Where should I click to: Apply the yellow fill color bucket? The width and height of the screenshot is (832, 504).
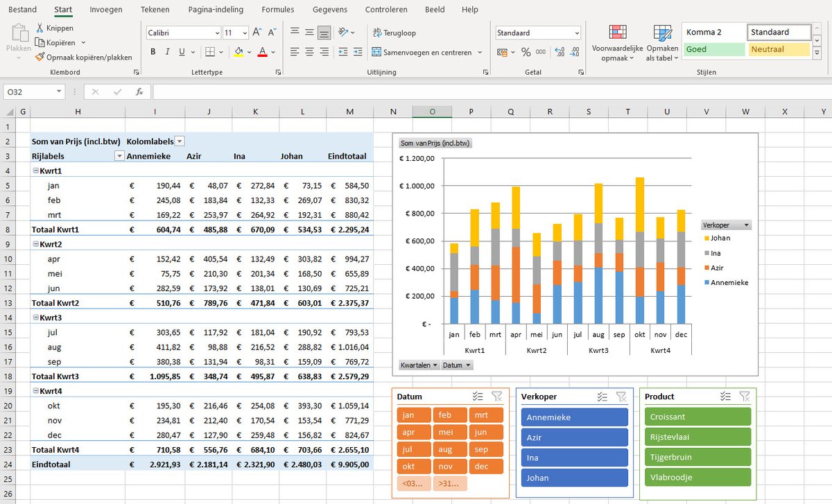(239, 52)
